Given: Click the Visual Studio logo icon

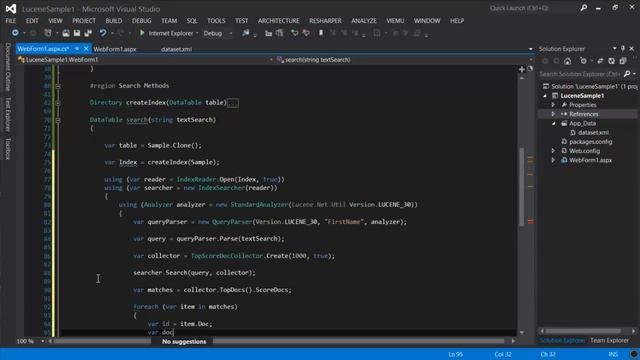Looking at the screenshot, I should 11,9.
